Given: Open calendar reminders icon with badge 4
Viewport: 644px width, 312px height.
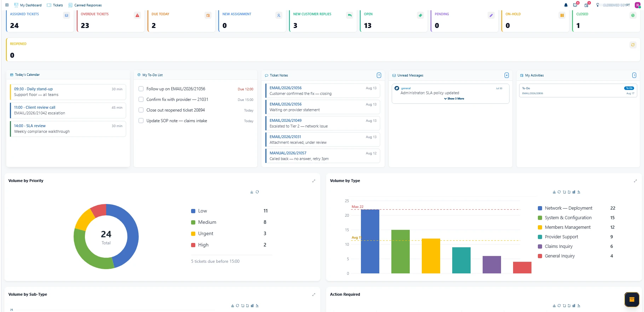Looking at the screenshot, I should (x=587, y=5).
